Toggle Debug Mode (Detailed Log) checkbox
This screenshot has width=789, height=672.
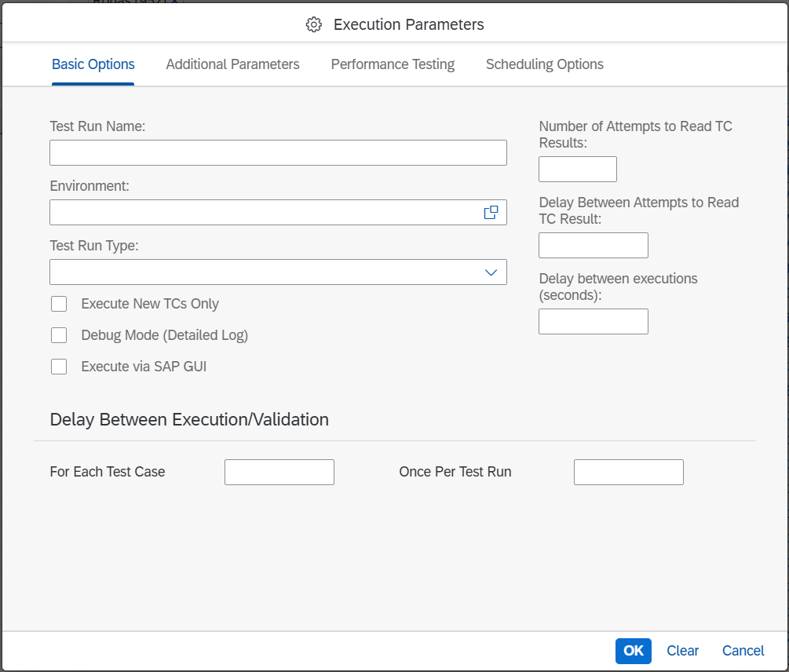pyautogui.click(x=59, y=335)
